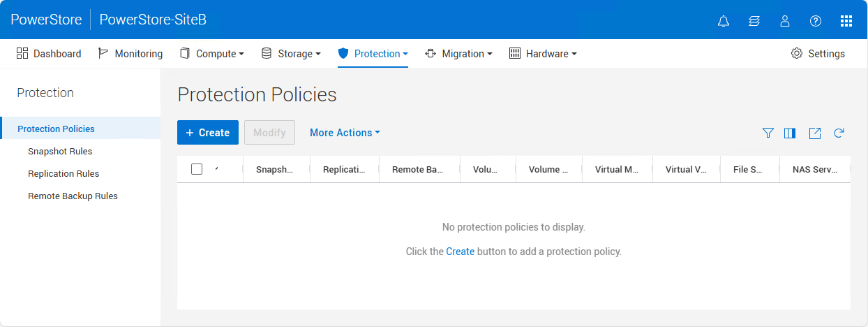Sort by the Remote Ba... column header

[x=418, y=169]
